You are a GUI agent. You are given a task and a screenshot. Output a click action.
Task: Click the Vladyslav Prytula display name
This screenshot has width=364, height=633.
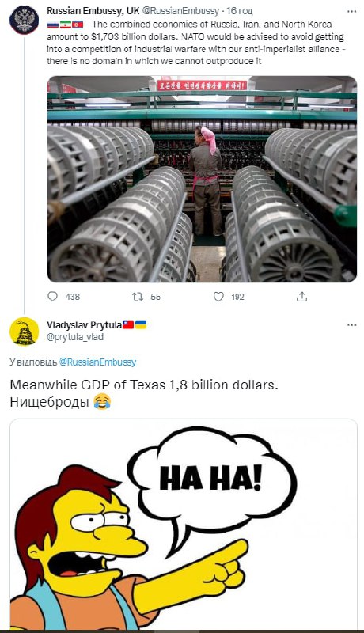[85, 325]
